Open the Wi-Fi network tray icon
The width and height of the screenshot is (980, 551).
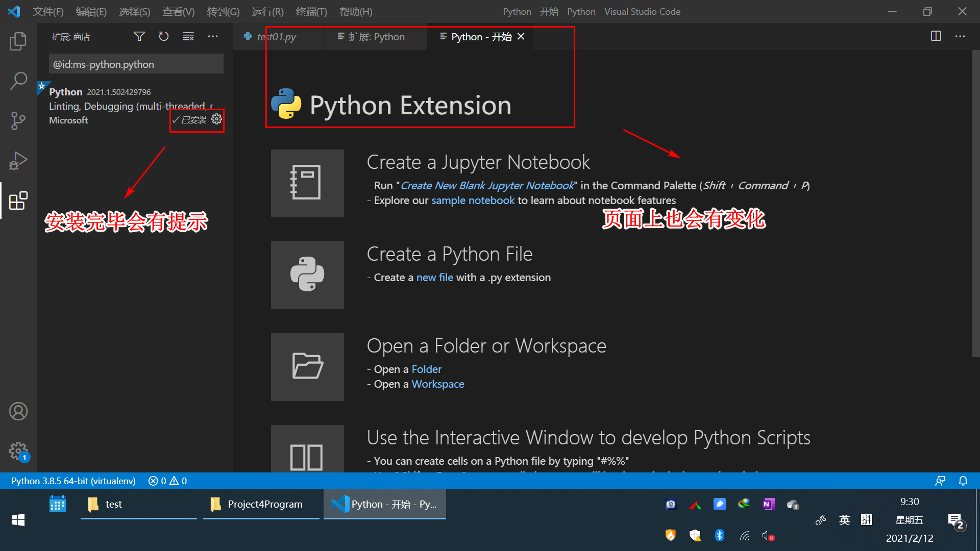[x=745, y=536]
